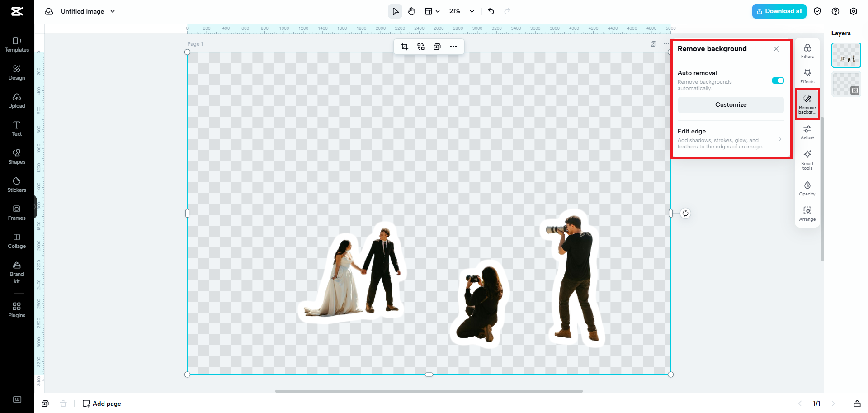Open the Effects panel
Viewport: 868px width, 413px height.
(x=807, y=76)
